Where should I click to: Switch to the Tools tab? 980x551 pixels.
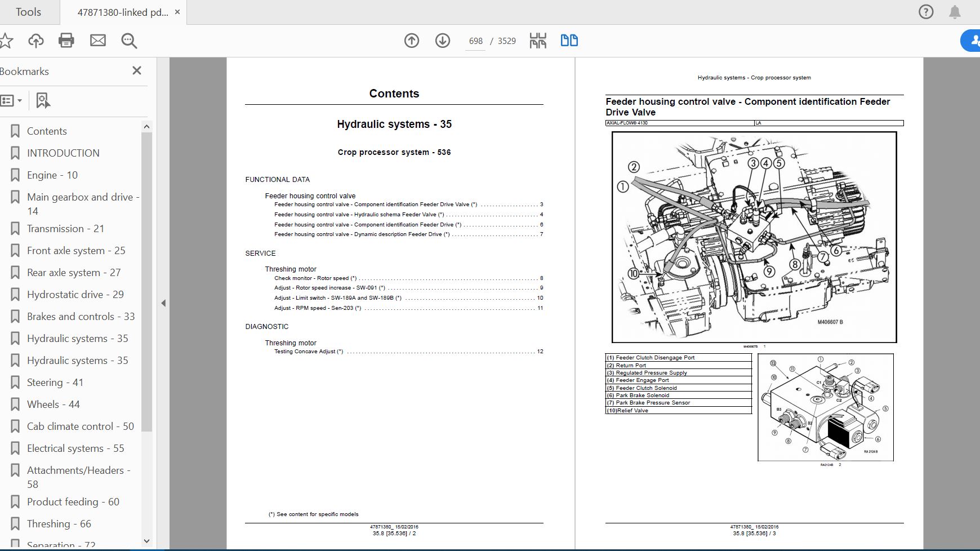27,11
